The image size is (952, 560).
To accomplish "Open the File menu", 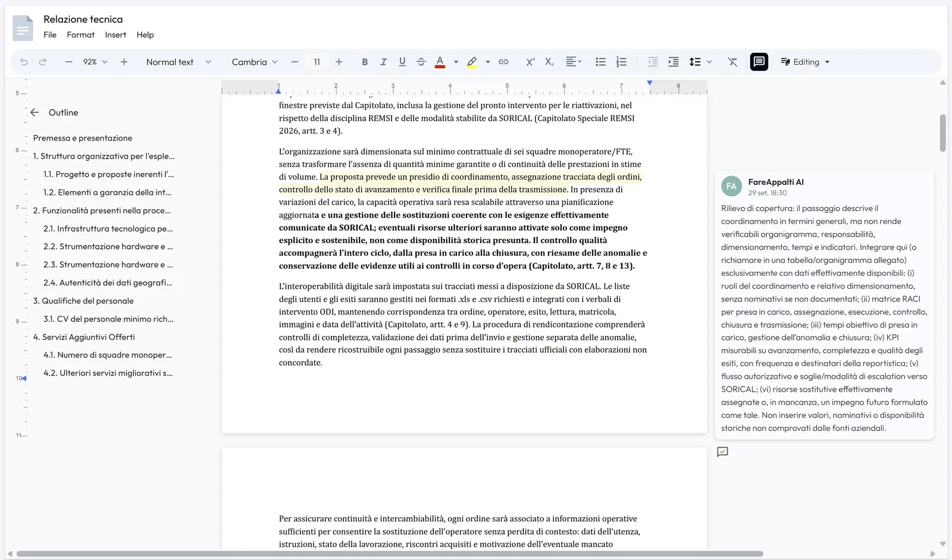I will click(50, 35).
